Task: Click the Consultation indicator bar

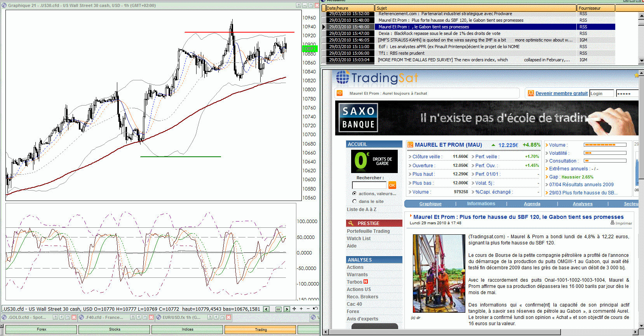Action: tap(605, 161)
